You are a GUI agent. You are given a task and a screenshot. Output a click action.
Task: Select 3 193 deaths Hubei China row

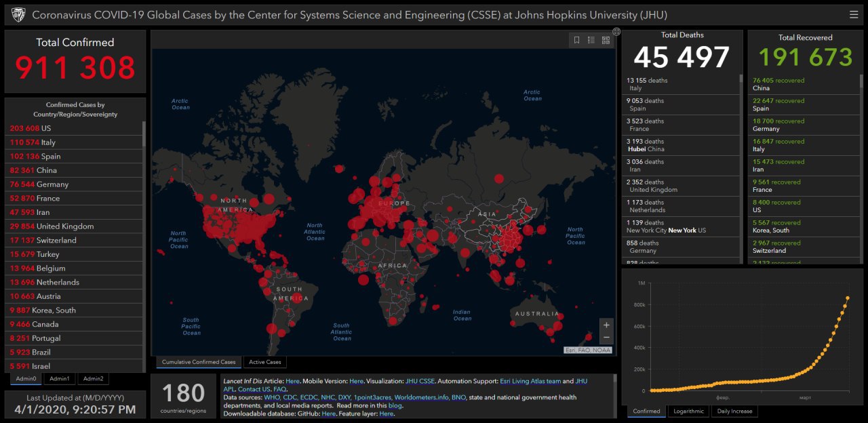(x=681, y=145)
